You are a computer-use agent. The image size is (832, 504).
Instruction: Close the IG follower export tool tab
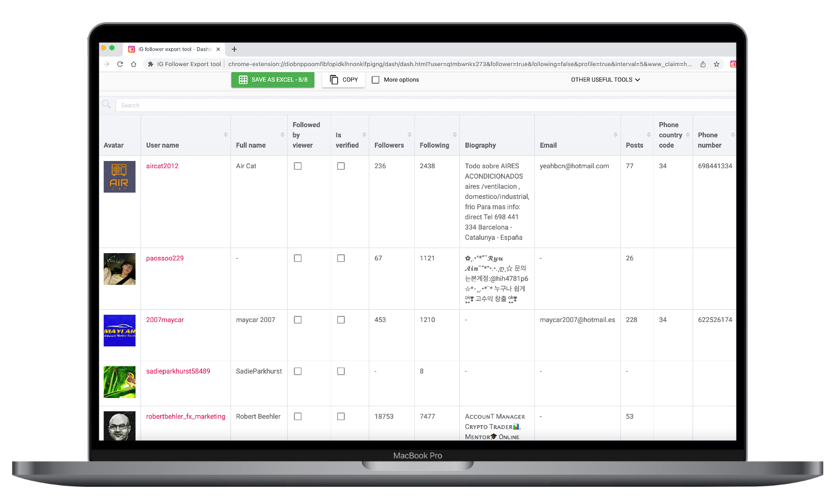pyautogui.click(x=218, y=49)
